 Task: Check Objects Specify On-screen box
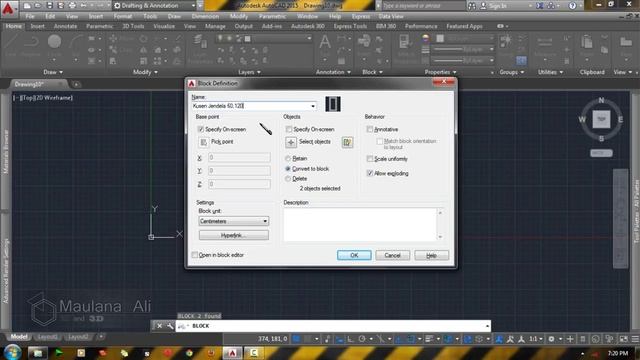point(289,129)
